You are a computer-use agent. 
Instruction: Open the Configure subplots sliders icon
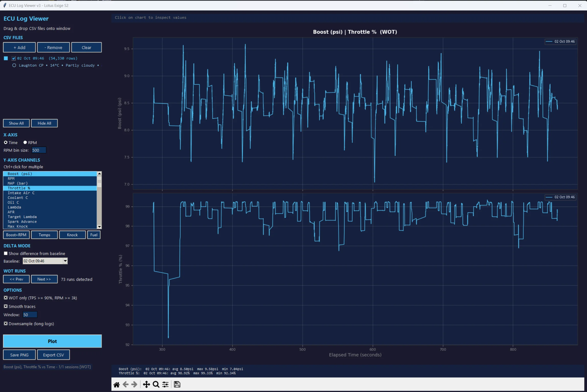point(165,384)
